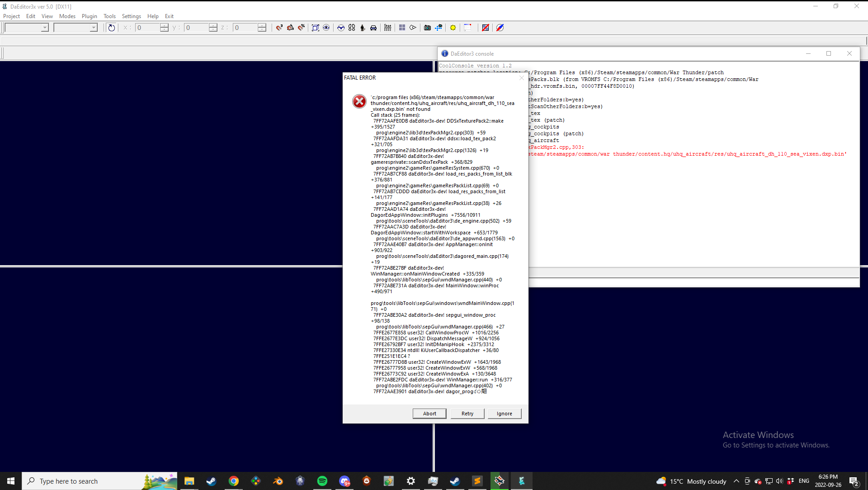
Task: Click the four-square viewport layout icon
Action: [x=402, y=28]
